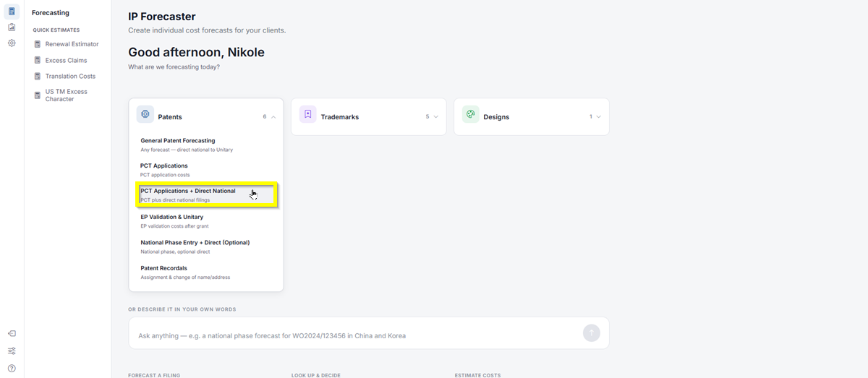The height and width of the screenshot is (378, 868).
Task: Click the Designs card palette icon
Action: [470, 114]
